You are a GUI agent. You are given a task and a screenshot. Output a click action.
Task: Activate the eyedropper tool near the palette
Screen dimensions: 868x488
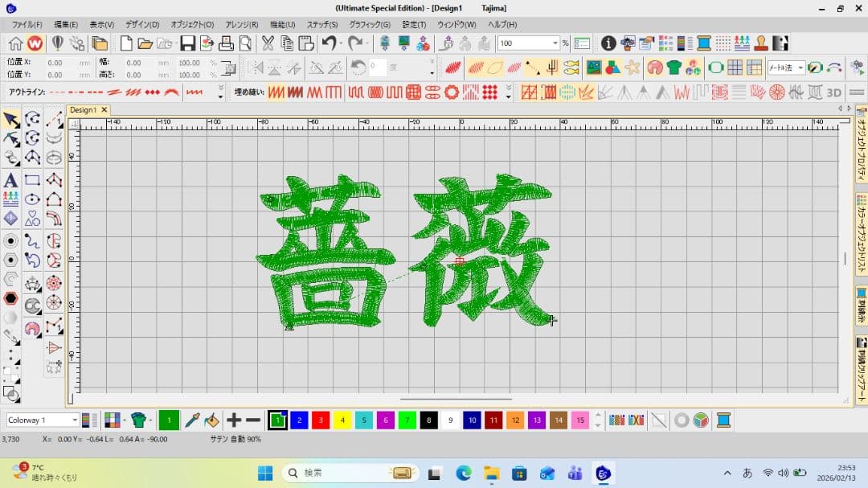[x=191, y=420]
